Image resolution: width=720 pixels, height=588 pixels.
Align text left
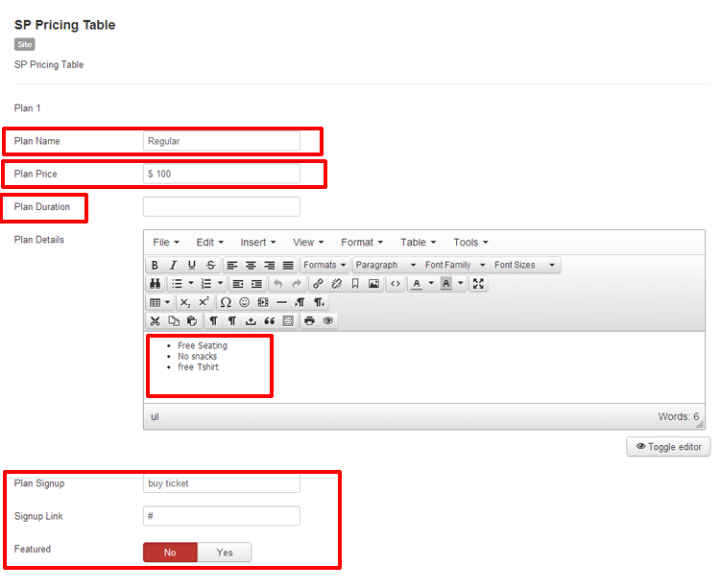(232, 265)
